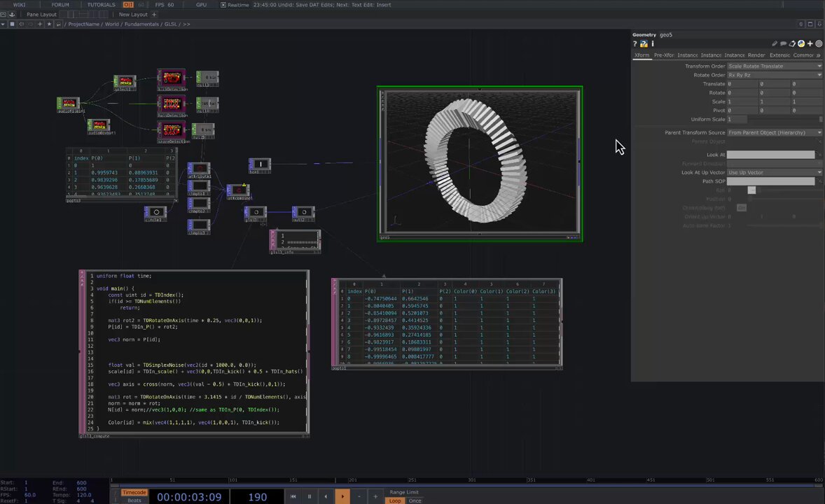Open the Python language icon
Screen dimensions: 825x504
point(801,44)
